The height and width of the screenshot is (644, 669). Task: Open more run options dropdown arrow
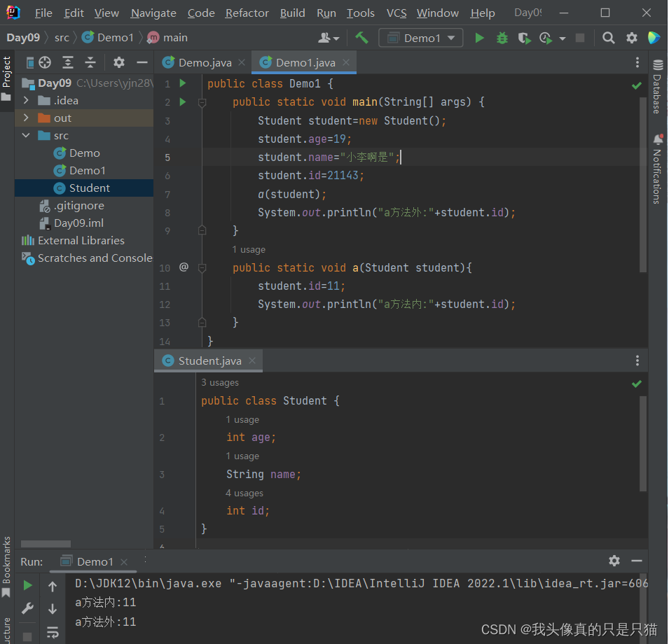[563, 38]
